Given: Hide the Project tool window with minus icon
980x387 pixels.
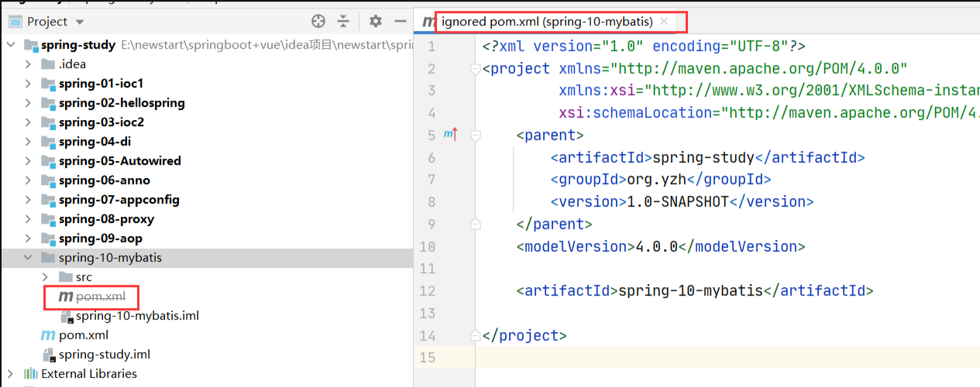Looking at the screenshot, I should coord(400,22).
